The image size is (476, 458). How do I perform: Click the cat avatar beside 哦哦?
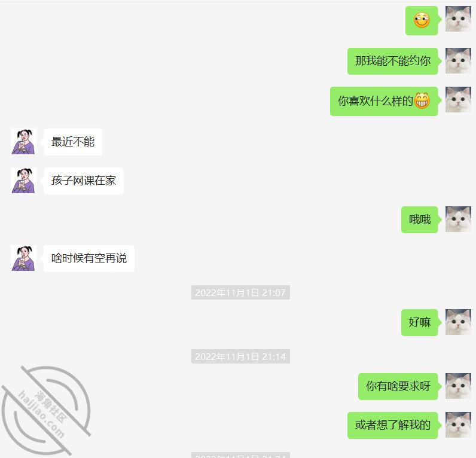click(x=458, y=219)
